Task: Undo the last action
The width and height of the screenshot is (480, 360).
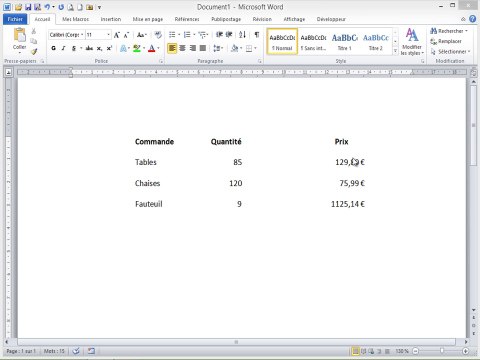Action: (x=47, y=7)
